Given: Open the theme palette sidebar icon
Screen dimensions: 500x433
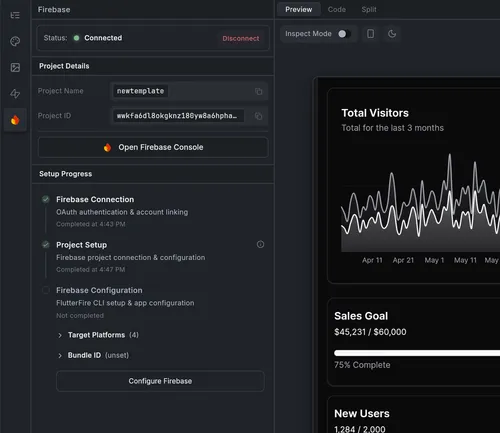Looking at the screenshot, I should 15,41.
